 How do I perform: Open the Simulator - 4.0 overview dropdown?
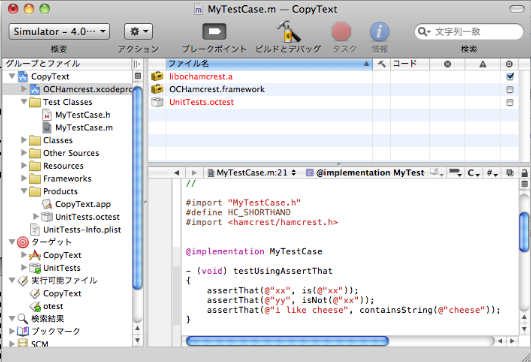[x=59, y=31]
